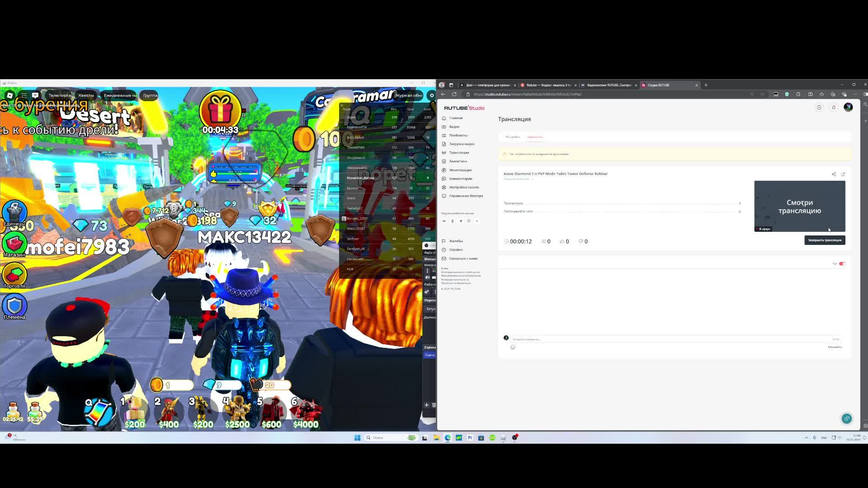This screenshot has width=868, height=488.
Task: Go back in the browser
Action: point(443,94)
